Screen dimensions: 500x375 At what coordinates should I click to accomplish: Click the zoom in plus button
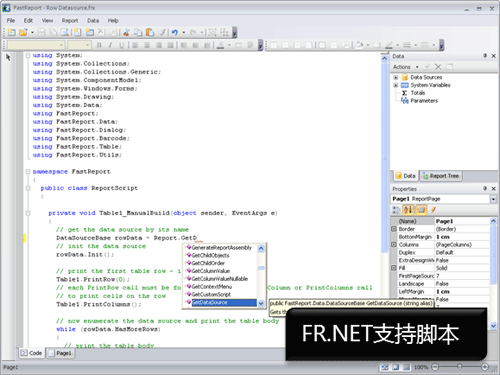click(x=485, y=367)
